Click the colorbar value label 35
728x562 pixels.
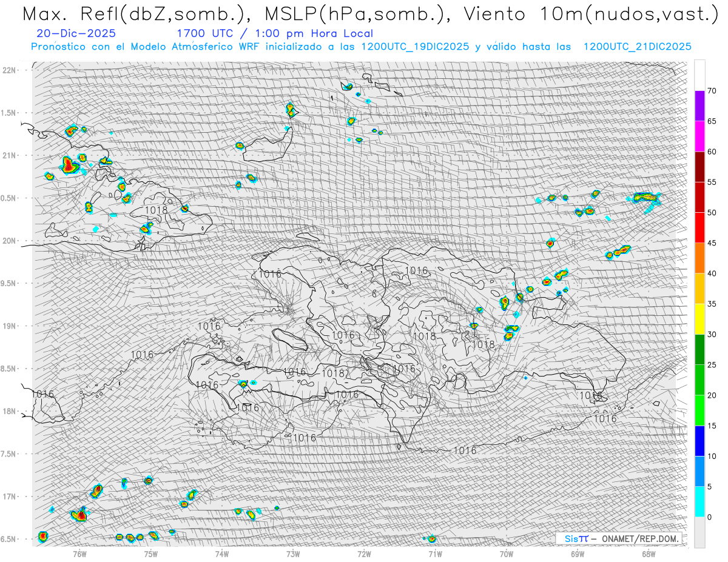712,304
